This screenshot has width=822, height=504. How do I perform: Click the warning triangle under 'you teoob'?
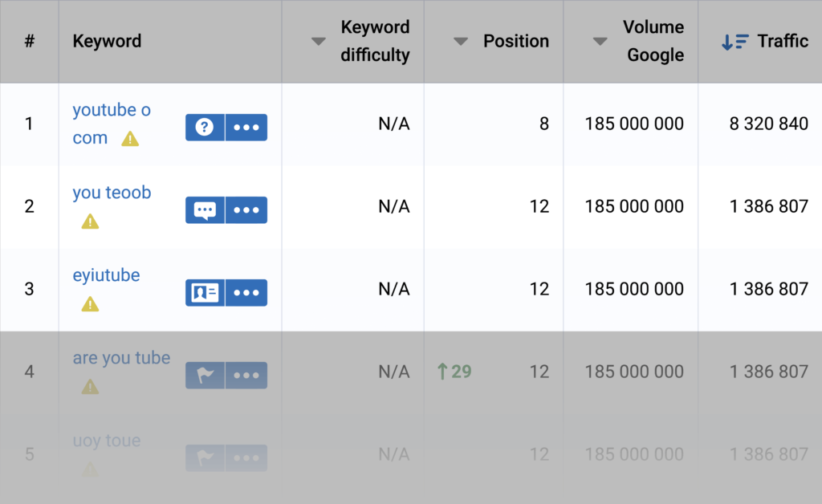(90, 222)
